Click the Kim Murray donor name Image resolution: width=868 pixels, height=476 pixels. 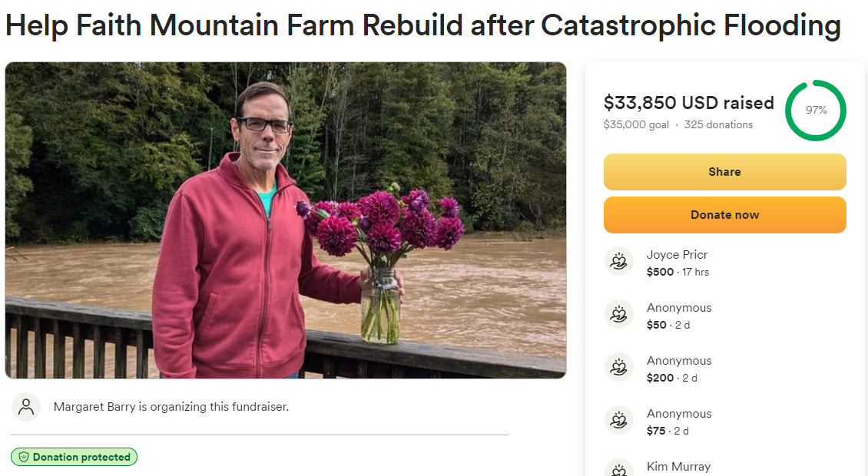pyautogui.click(x=678, y=467)
